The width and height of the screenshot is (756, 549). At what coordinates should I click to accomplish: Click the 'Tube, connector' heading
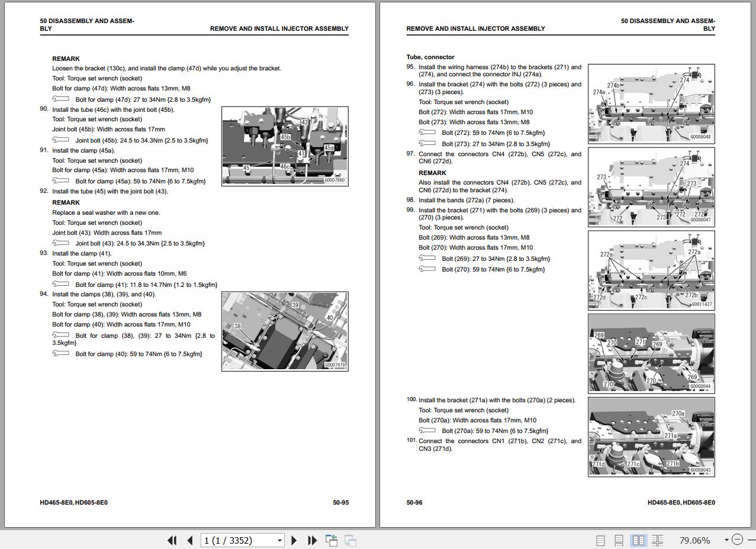click(430, 57)
